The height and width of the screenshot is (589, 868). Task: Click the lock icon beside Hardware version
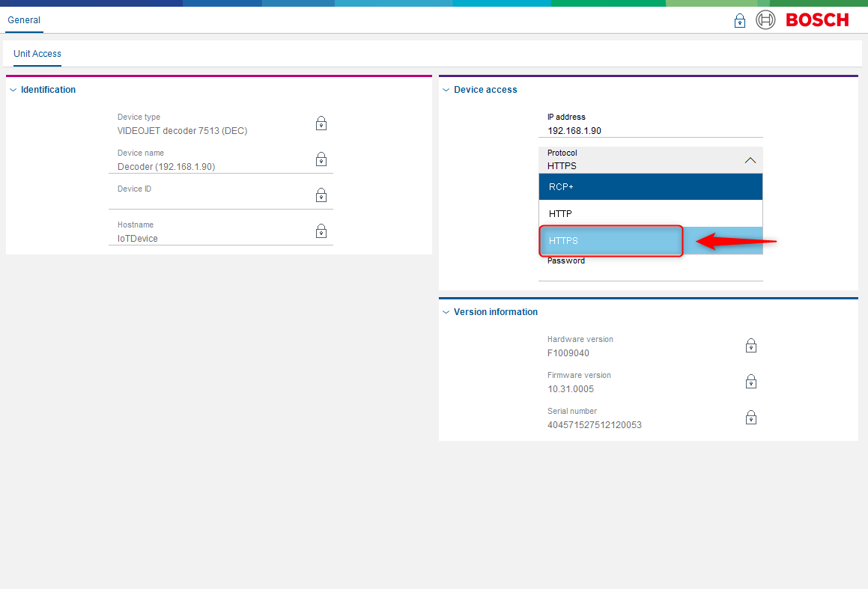point(750,346)
